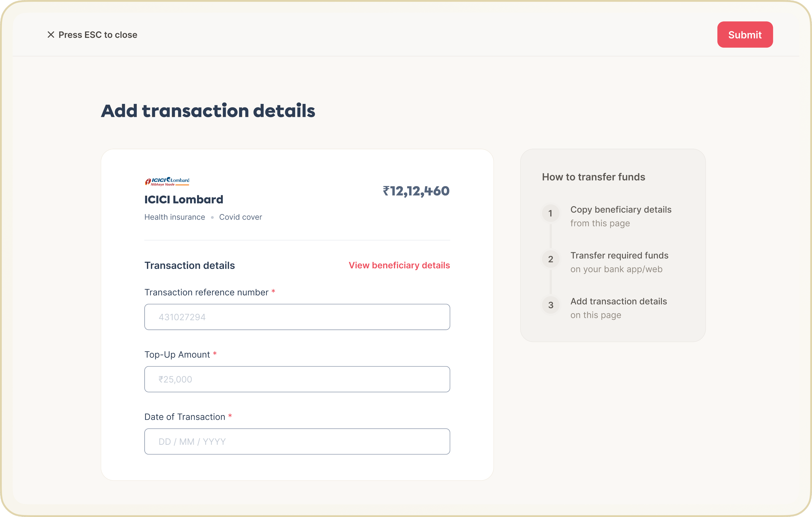Click the ICICI Lombard logo image
Screen dimensions: 812x517
(x=167, y=181)
